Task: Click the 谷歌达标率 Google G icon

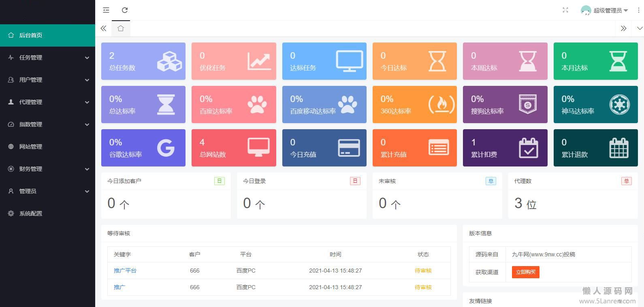Action: point(166,148)
